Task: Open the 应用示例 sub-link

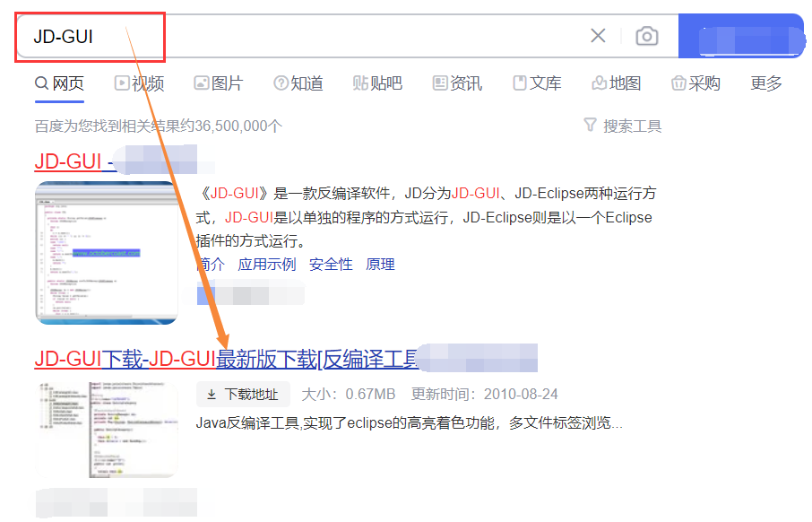Action: coord(267,265)
